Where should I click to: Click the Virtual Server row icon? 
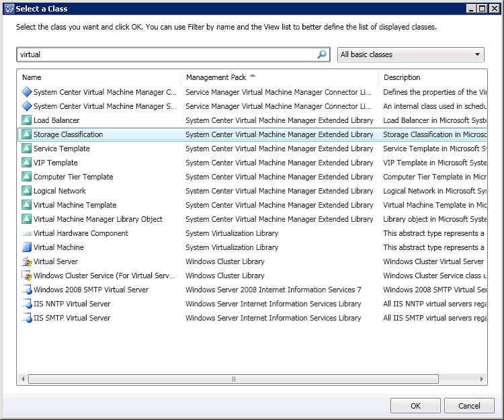click(x=27, y=261)
